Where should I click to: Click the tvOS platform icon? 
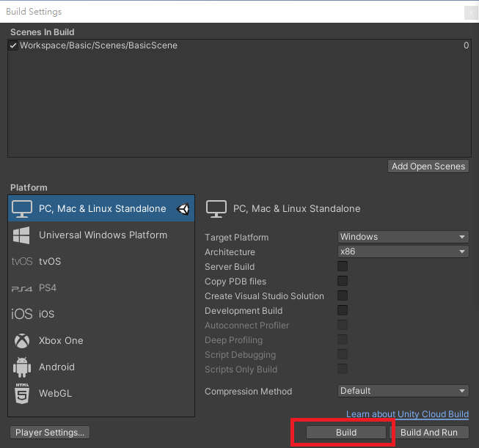tap(22, 262)
